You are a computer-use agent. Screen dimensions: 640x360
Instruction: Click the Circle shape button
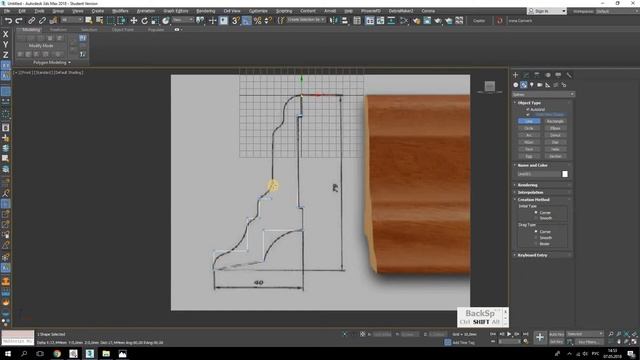[x=529, y=128]
